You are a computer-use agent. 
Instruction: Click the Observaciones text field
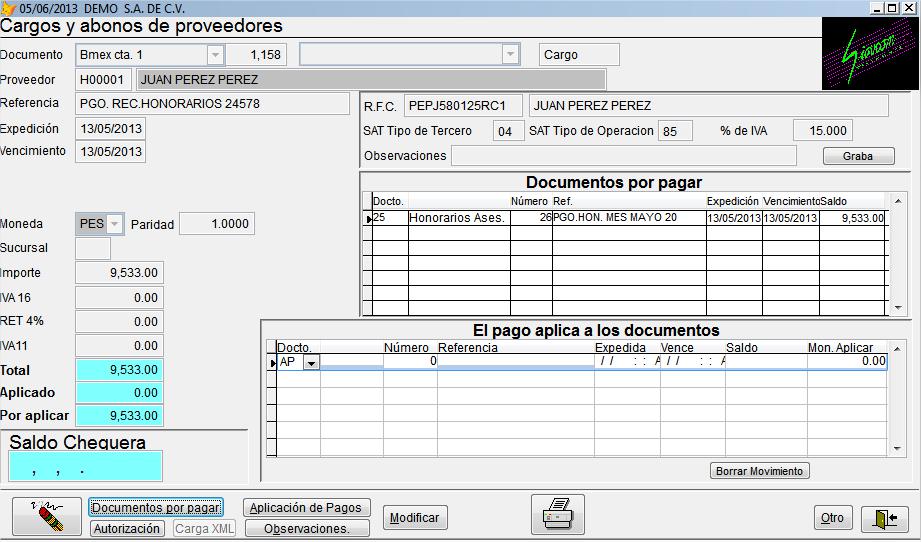[624, 156]
